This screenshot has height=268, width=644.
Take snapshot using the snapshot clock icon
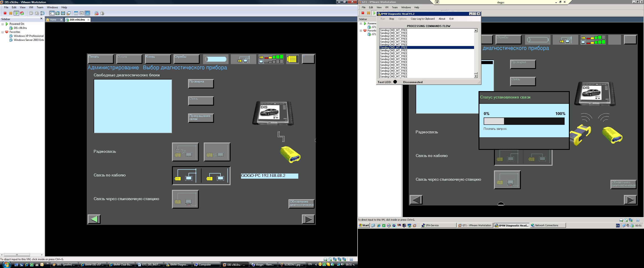point(31,13)
